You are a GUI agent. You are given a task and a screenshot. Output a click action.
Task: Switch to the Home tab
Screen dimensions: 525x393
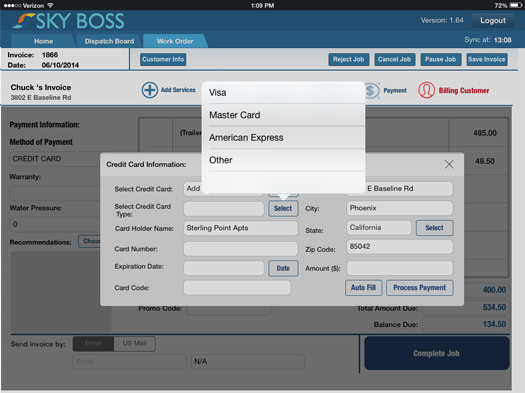coord(44,41)
